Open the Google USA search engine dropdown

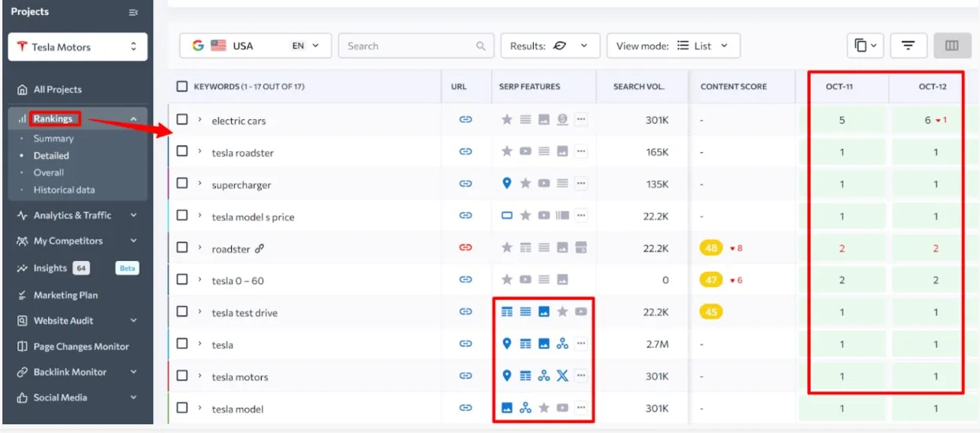coord(255,46)
